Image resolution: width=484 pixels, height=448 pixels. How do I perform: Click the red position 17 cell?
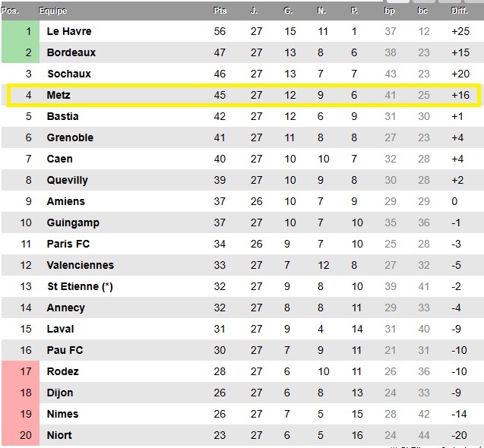pos(28,371)
